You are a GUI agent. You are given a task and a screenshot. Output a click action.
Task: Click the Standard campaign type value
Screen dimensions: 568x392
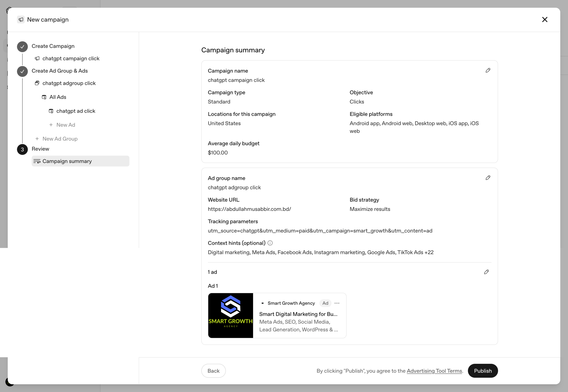coord(219,102)
